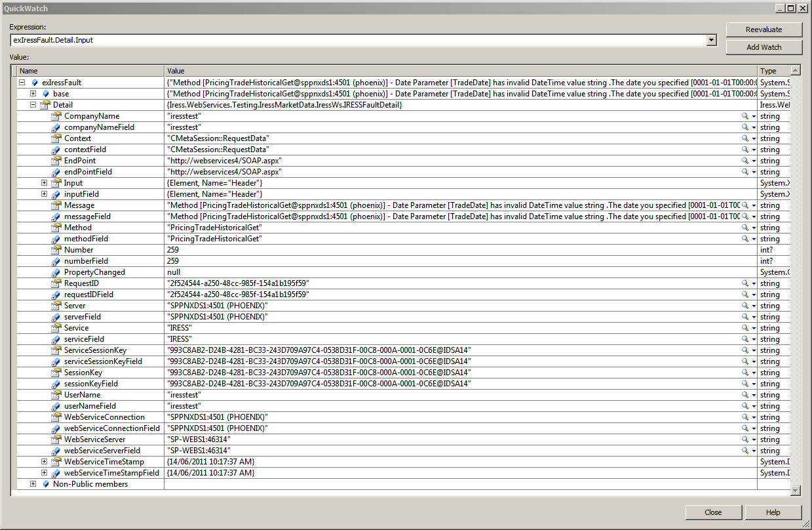Click the property icon beside Number
Viewport: 812px width, 530px height.
click(x=56, y=250)
